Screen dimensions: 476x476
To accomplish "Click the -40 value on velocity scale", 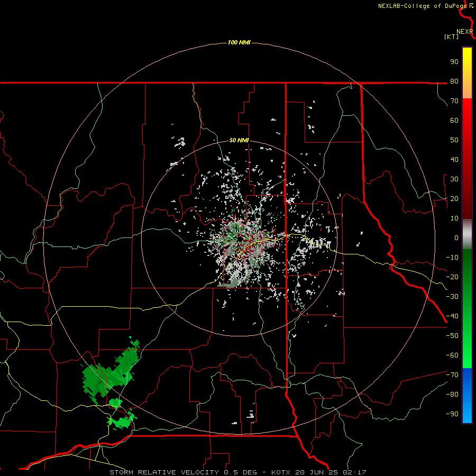I will pos(452,316).
